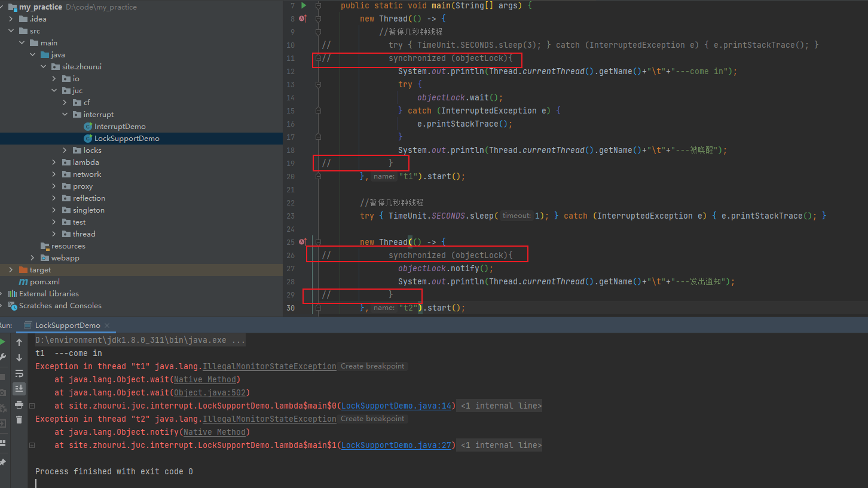Collapse the juc package
The height and width of the screenshot is (488, 868).
coord(54,91)
